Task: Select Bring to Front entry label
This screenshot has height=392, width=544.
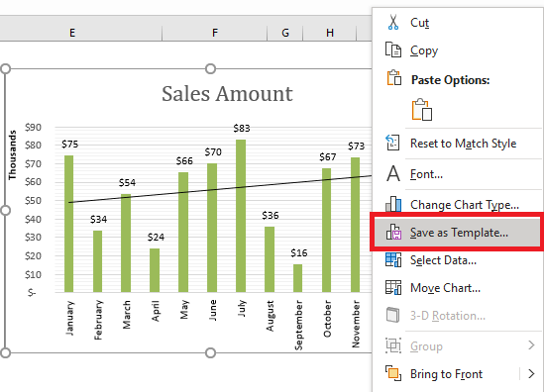Action: pos(446,374)
